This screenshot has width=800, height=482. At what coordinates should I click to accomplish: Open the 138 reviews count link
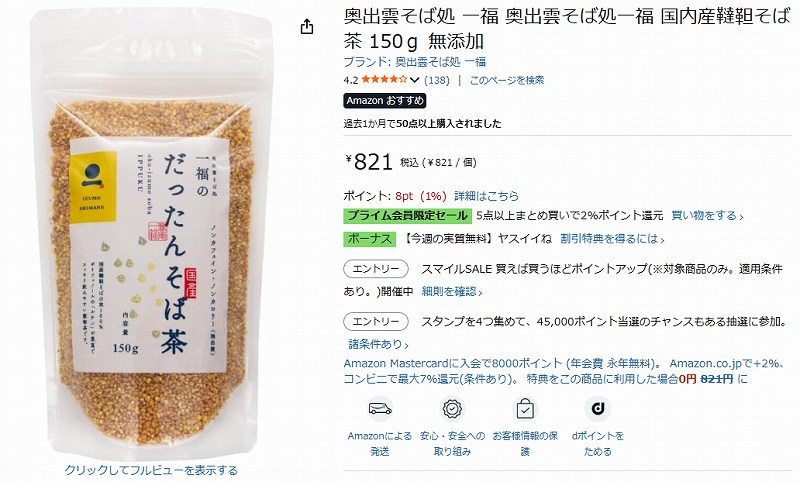[x=437, y=80]
